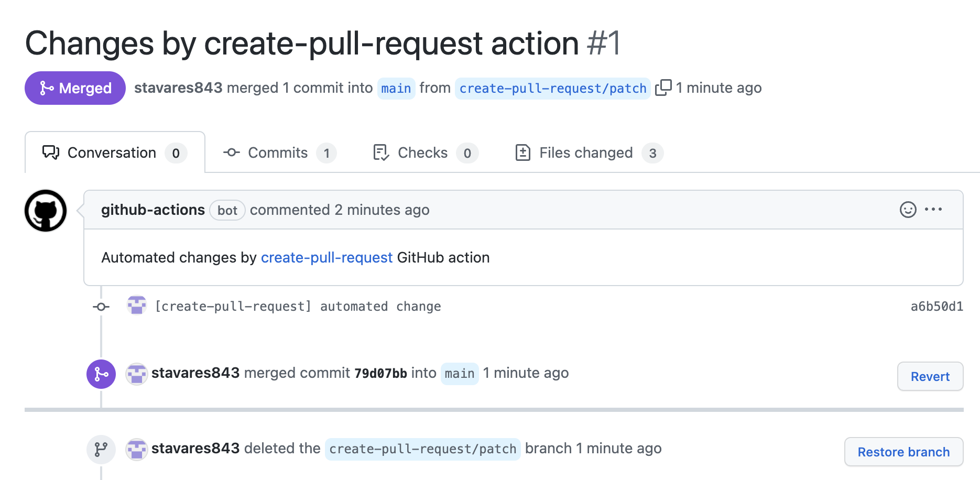This screenshot has height=480, width=980.
Task: Click the github-actions bot avatar
Action: coord(45,210)
